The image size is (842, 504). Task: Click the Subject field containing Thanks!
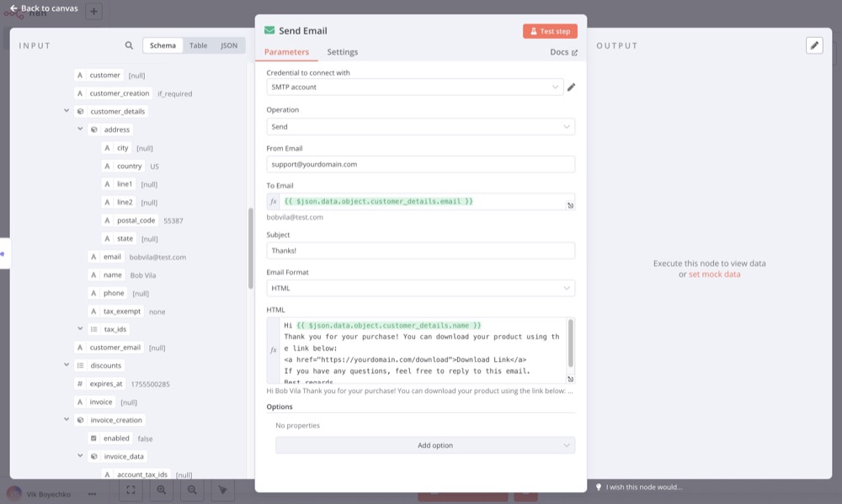point(420,251)
